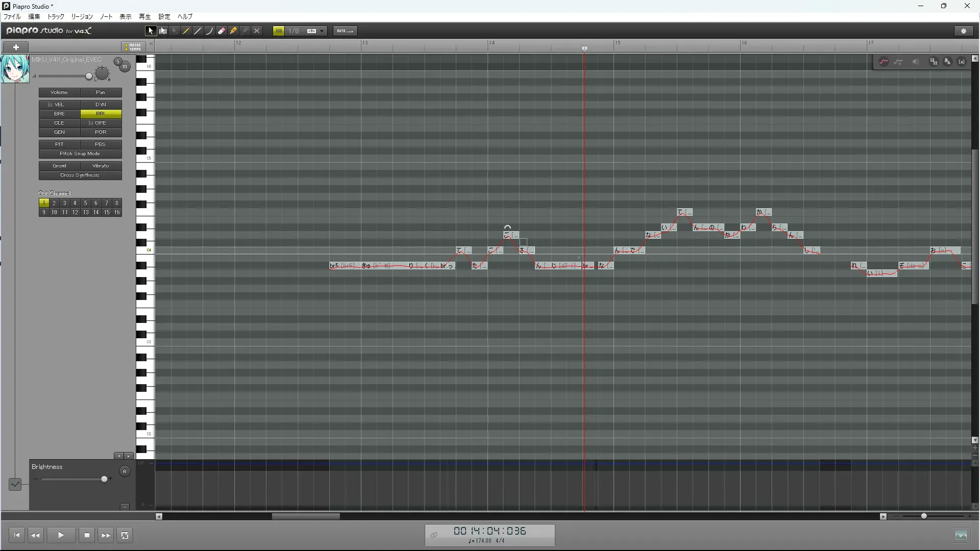The width and height of the screenshot is (980, 551).
Task: Click the Pitch Snap Mode button
Action: click(80, 154)
